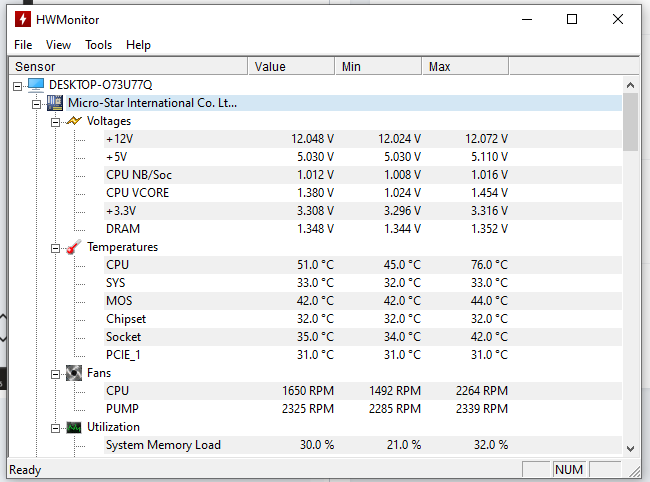Select the SYS temperature row
Image resolution: width=650 pixels, height=482 pixels.
(363, 283)
